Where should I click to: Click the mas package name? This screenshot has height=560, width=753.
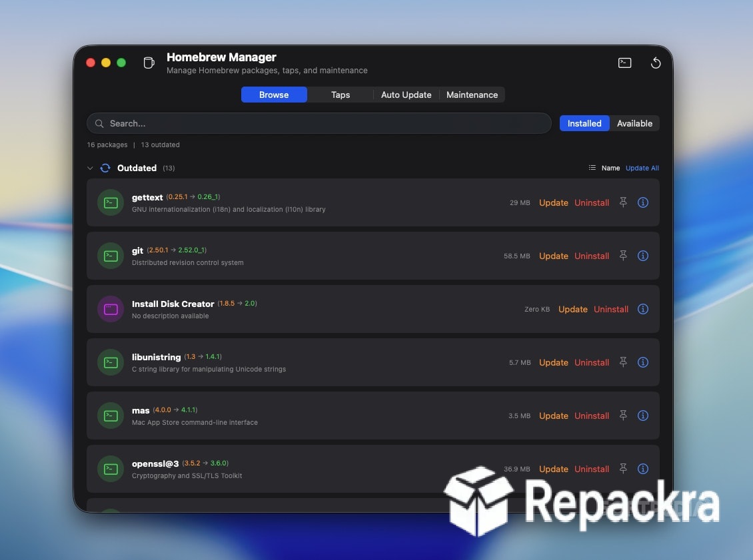(x=140, y=411)
